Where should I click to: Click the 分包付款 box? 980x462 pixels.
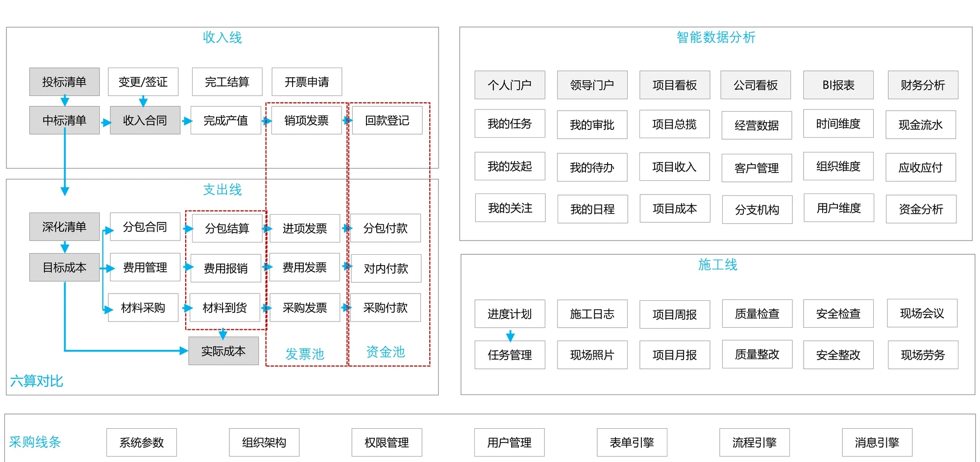pos(386,228)
